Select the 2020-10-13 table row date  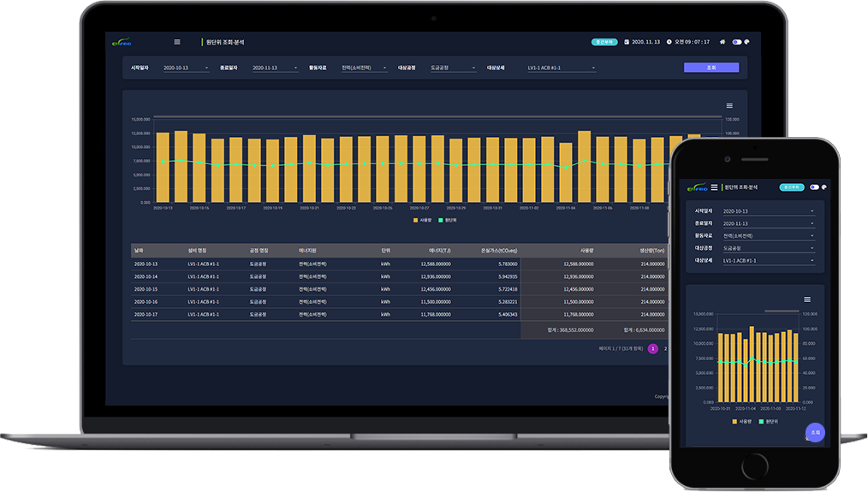tap(146, 264)
